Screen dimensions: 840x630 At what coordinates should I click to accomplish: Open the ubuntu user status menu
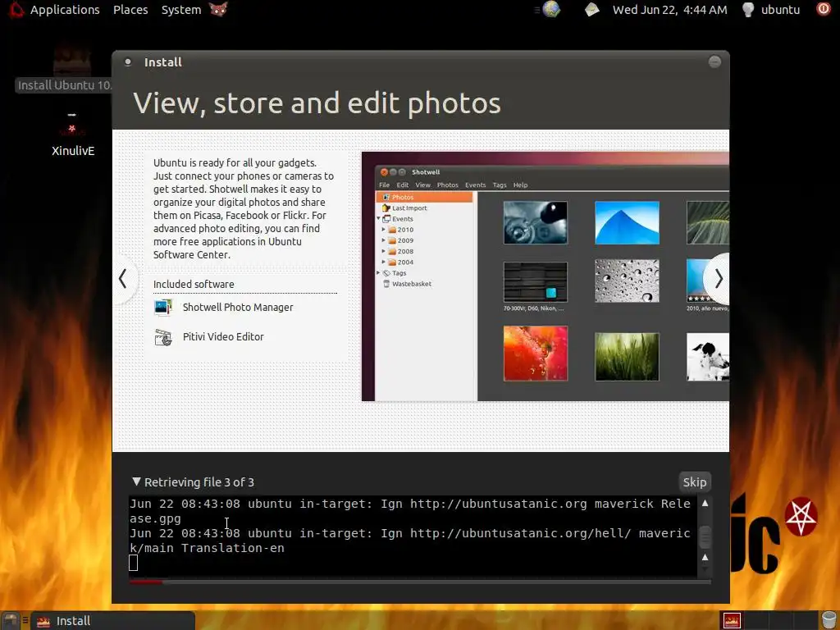(x=772, y=10)
